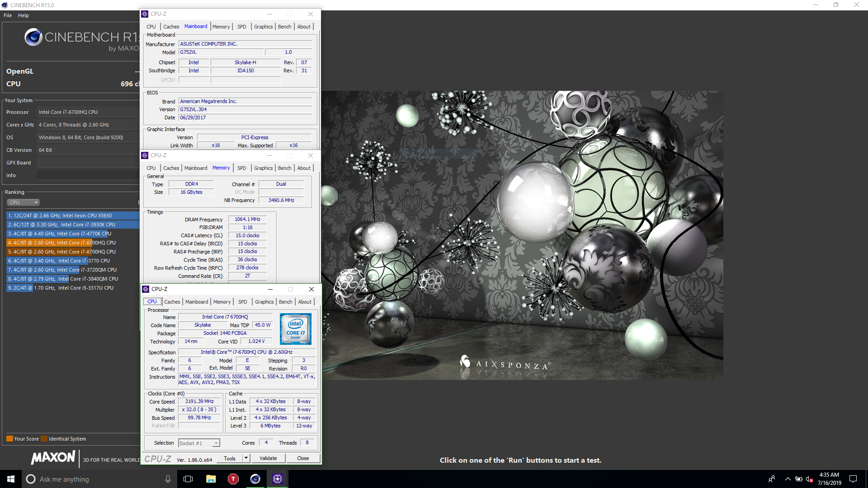The image size is (868, 488).
Task: Open Task View from the taskbar
Action: coord(188,479)
